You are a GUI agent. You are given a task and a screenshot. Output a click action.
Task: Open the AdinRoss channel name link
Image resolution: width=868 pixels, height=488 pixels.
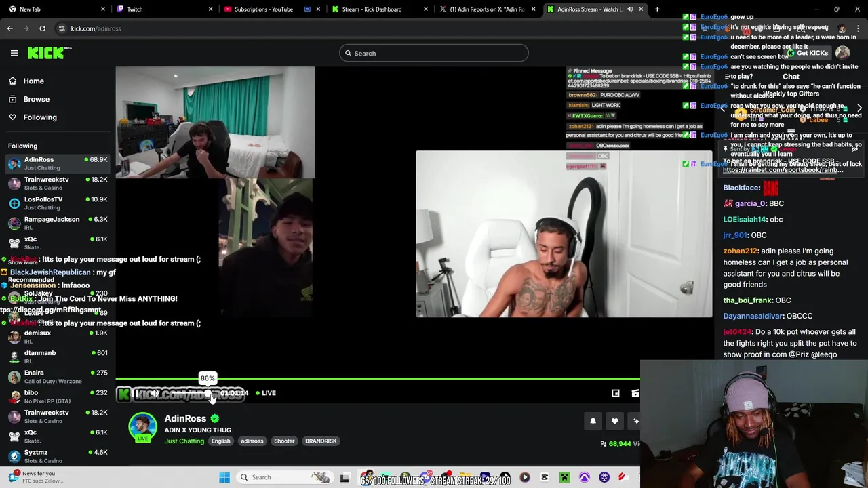pos(185,418)
